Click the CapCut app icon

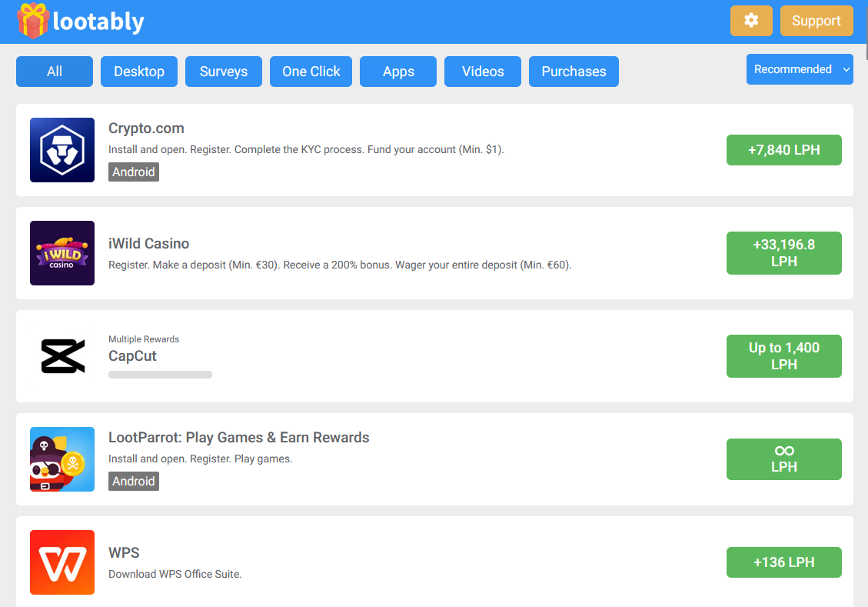(62, 356)
